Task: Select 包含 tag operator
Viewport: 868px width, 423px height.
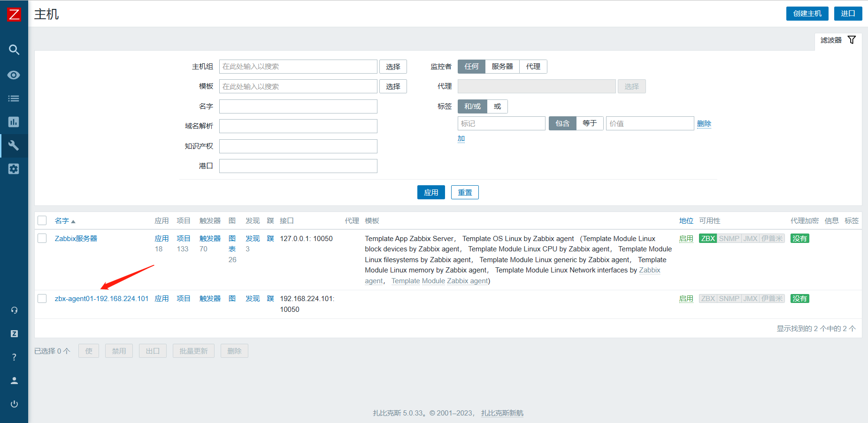Action: pos(562,123)
